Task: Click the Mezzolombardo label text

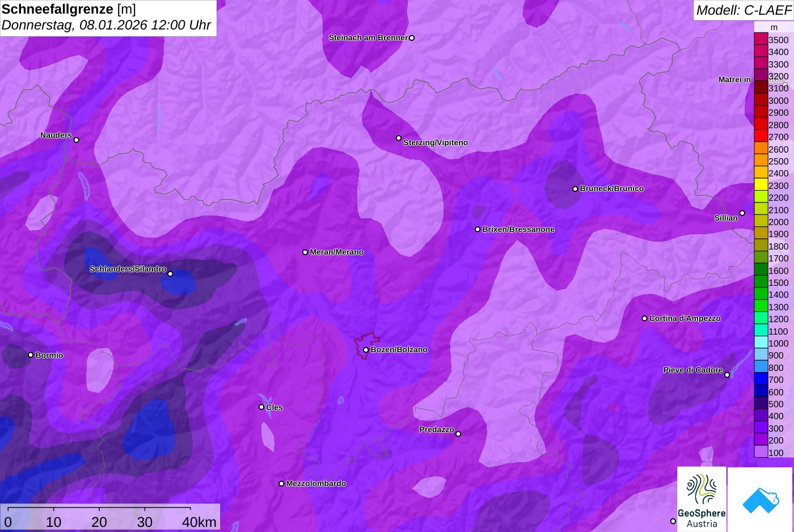Action: [x=316, y=483]
